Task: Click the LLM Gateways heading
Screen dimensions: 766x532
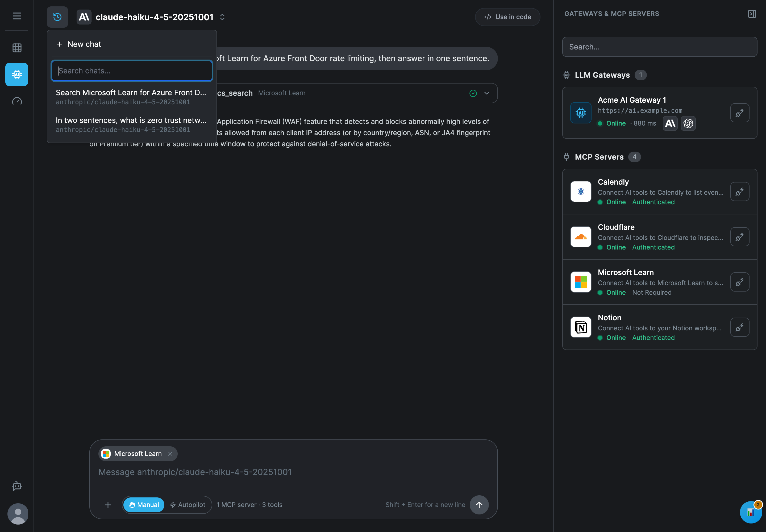Action: pyautogui.click(x=602, y=75)
